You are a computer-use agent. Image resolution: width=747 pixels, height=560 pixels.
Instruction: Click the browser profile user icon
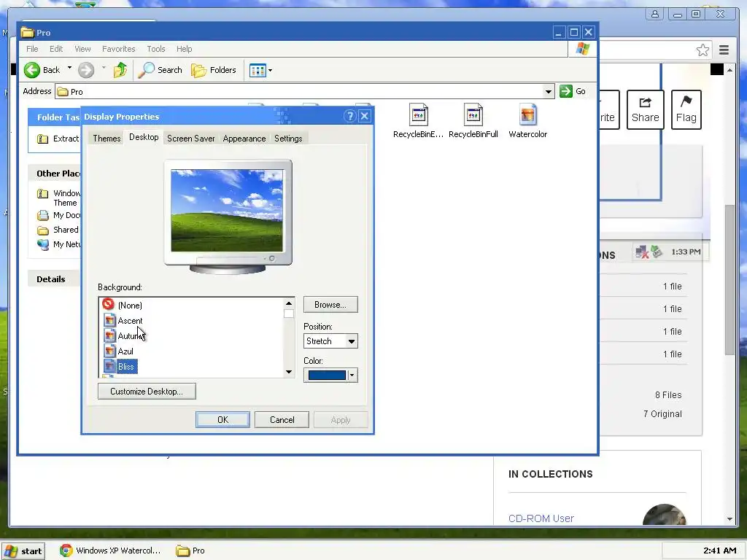coord(655,15)
